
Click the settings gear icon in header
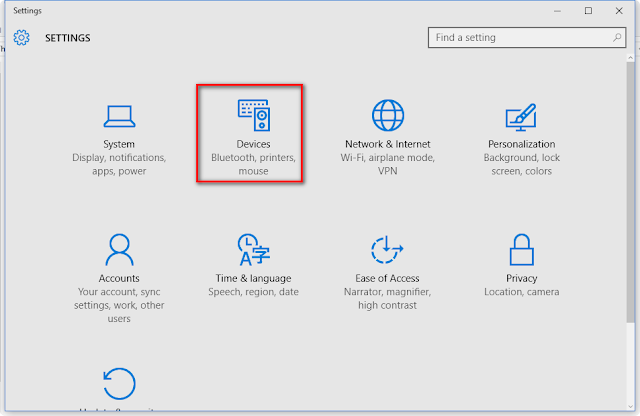click(21, 38)
